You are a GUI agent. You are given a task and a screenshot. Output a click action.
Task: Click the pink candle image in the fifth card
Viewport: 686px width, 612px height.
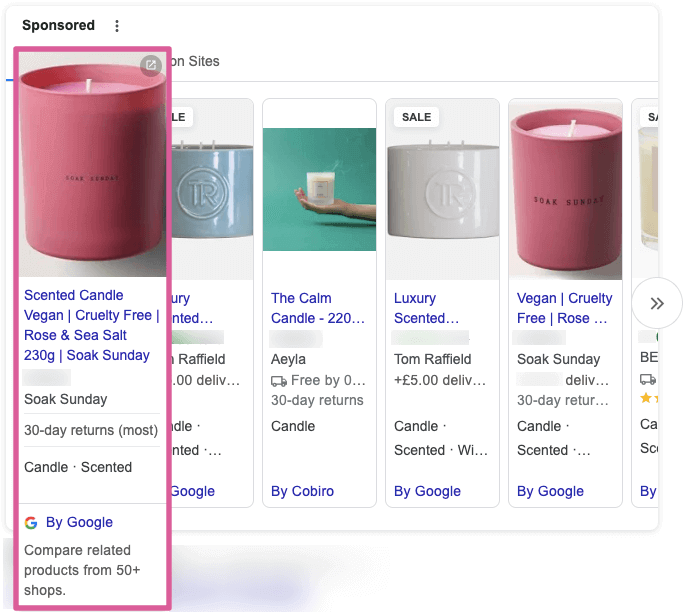coord(565,189)
